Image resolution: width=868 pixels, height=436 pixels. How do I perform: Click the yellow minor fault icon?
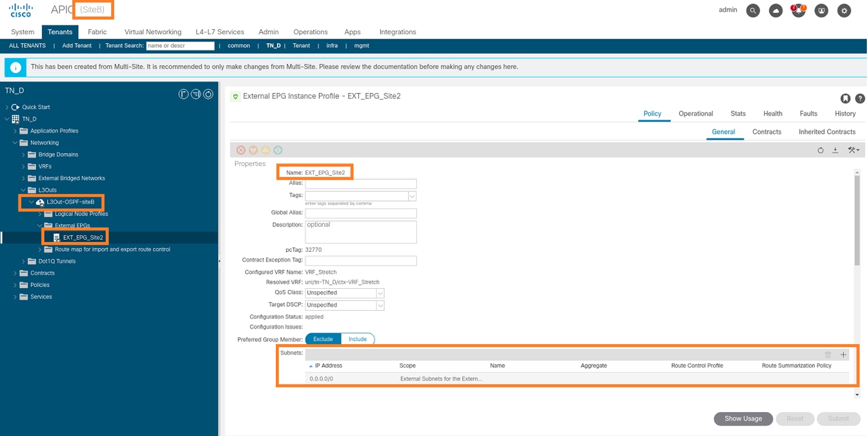(265, 150)
